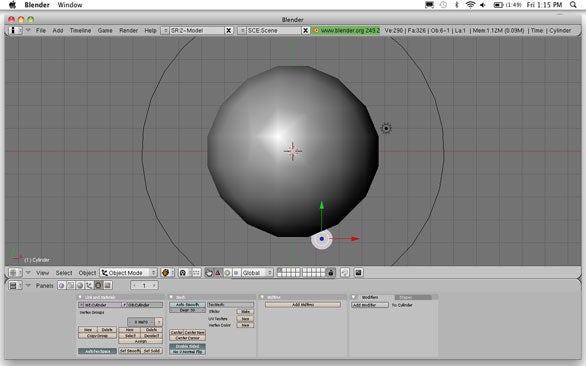Viewport: 586px width, 366px height.
Task: Click the Set Smooth button
Action: coord(130,351)
